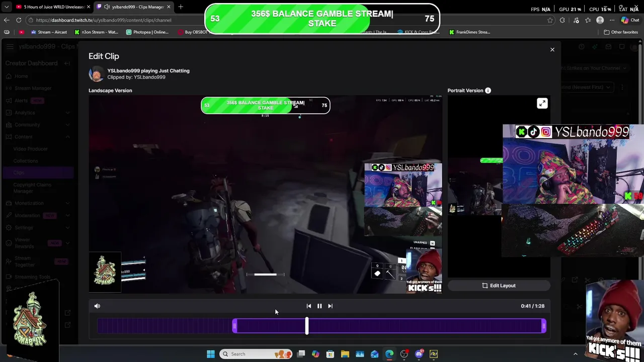Mute the clip volume speaker icon
This screenshot has width=644, height=362.
tap(97, 306)
